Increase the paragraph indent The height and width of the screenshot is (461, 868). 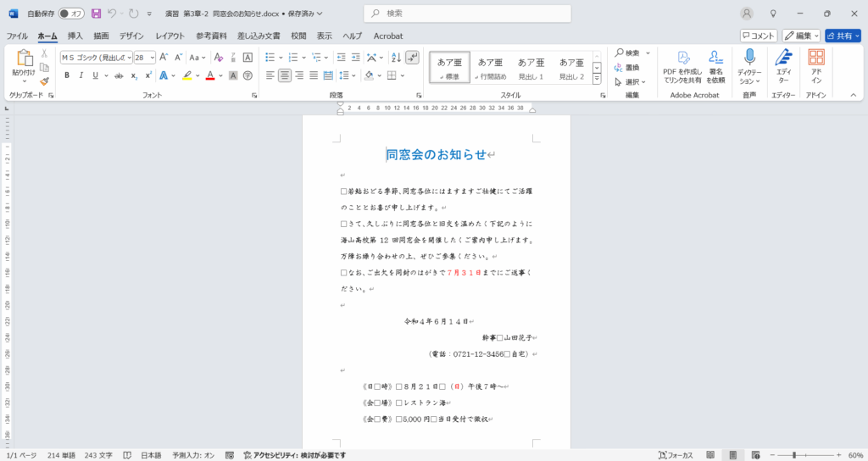[355, 58]
